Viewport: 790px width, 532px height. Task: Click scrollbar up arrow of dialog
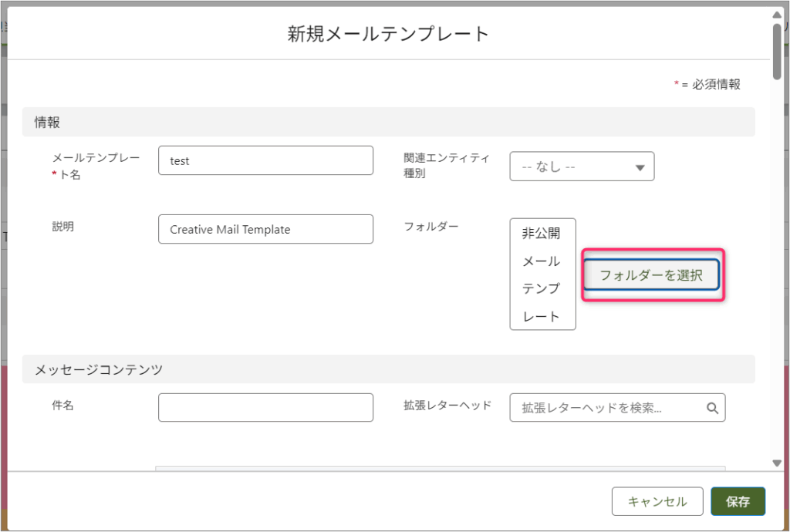(778, 15)
